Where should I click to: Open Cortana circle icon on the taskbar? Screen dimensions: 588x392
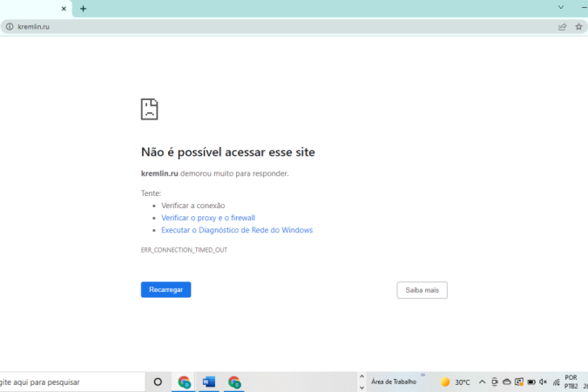(x=158, y=382)
